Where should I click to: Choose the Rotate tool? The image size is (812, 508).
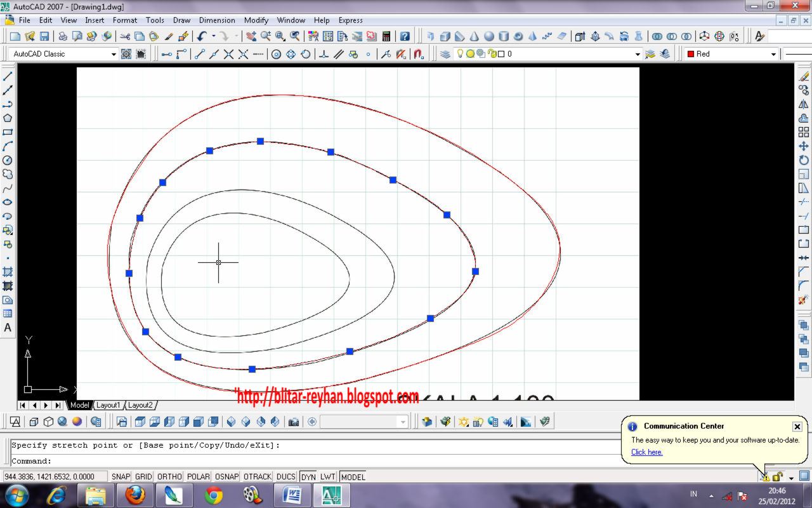click(x=804, y=160)
